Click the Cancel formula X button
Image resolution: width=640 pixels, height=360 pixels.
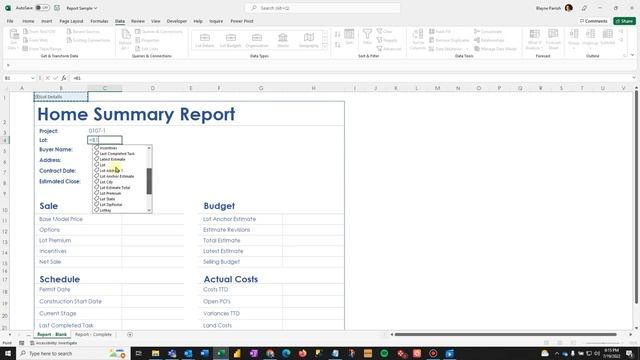pos(47,78)
